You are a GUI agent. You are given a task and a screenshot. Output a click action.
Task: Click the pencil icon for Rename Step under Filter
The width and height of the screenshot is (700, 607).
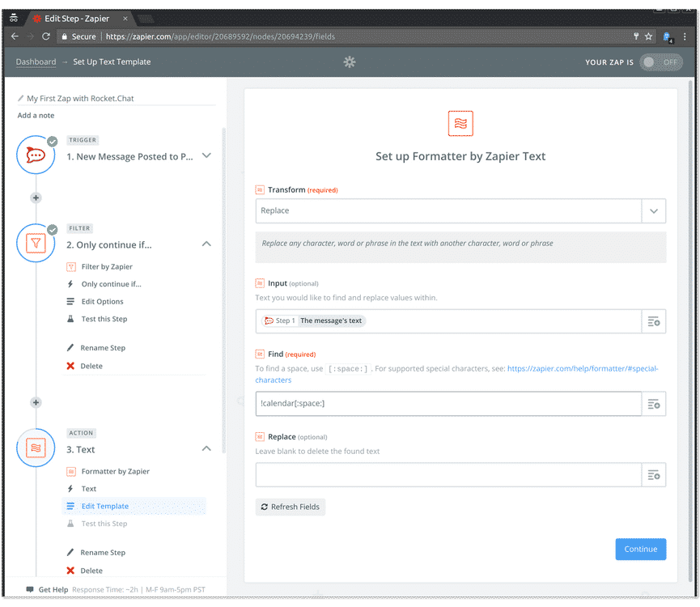click(x=70, y=348)
